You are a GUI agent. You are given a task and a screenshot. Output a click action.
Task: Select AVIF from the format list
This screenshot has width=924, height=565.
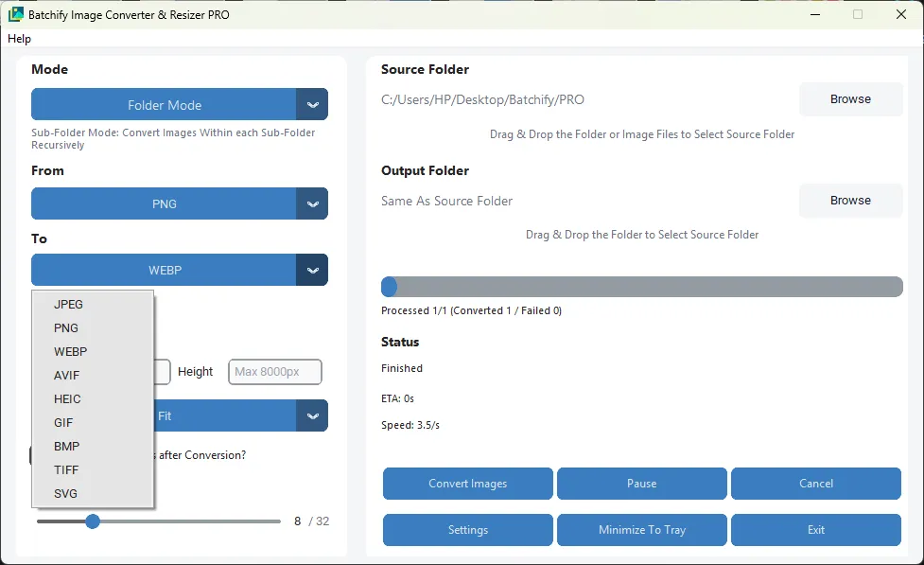click(66, 375)
